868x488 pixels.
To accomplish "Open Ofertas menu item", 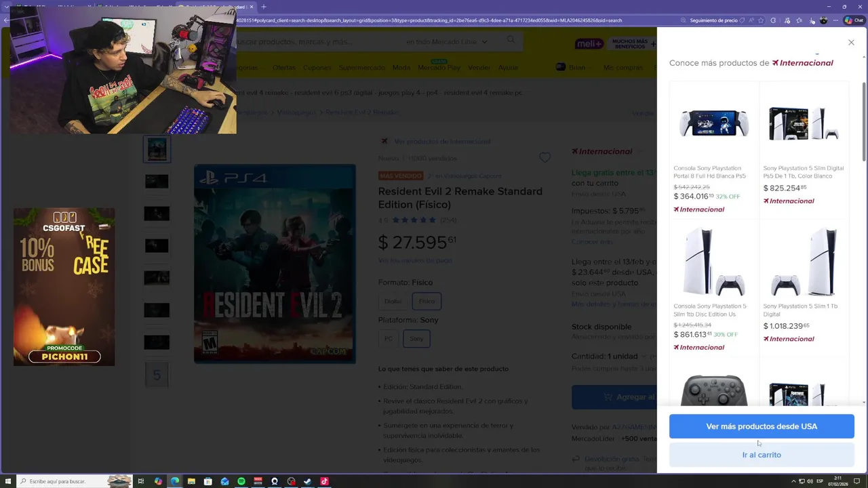I will point(284,68).
